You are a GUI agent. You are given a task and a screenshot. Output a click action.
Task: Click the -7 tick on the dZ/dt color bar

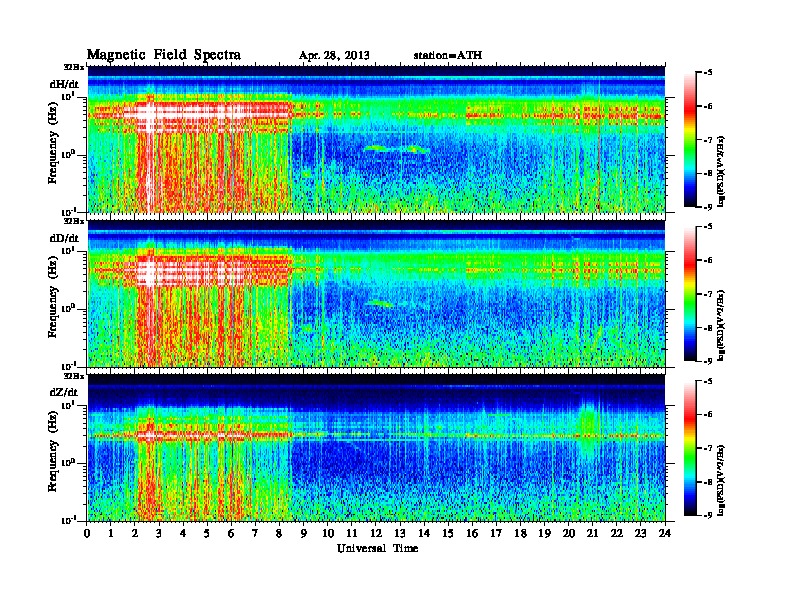tap(708, 448)
